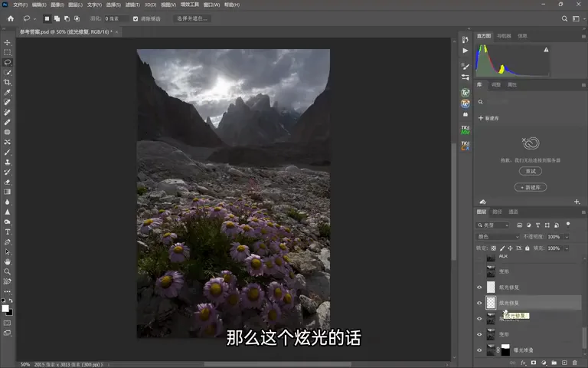
Task: Create a new layer via plus icon
Action: click(x=564, y=363)
